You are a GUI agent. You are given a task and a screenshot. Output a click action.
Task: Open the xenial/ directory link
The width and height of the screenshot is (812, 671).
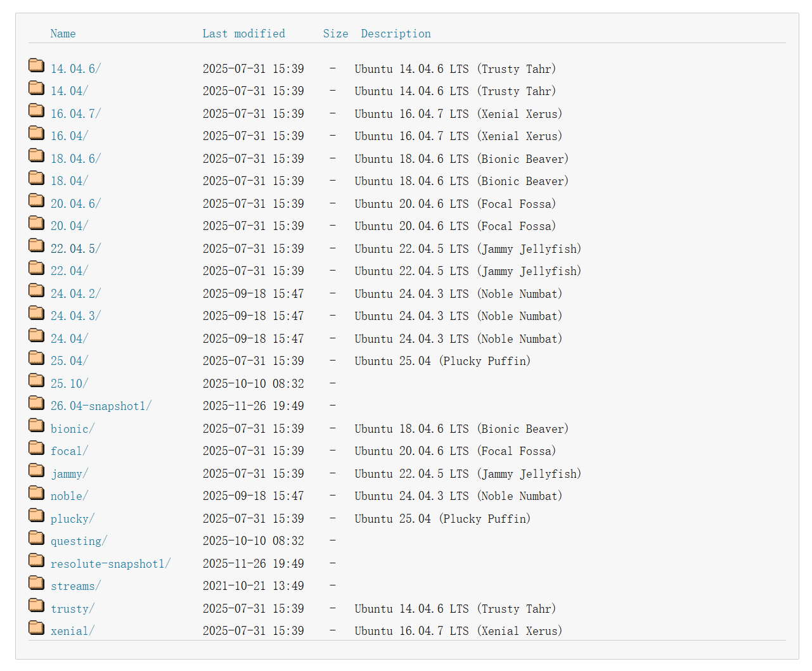[72, 631]
